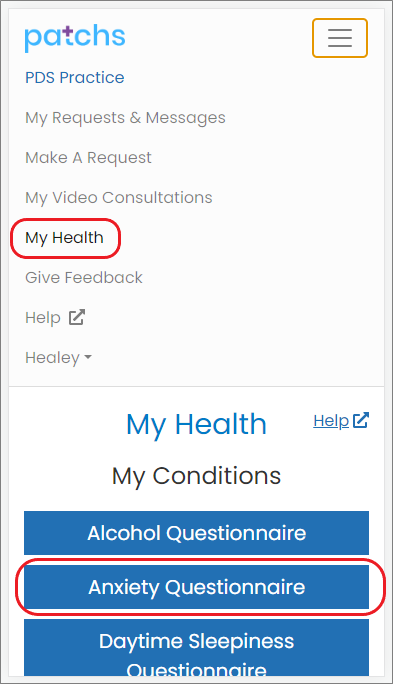Click blue external-link icon next to underlined Help
Screen dimensions: 393x684
[361, 420]
